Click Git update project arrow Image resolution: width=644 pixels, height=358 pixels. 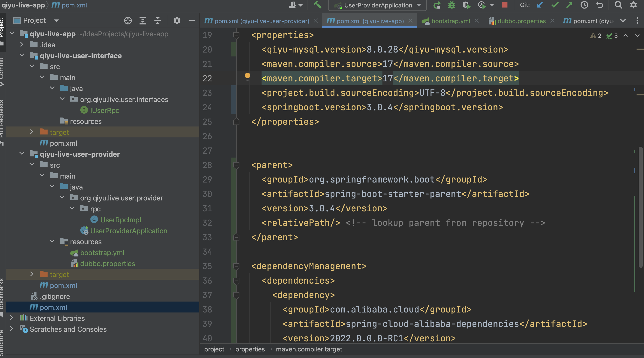coord(540,5)
